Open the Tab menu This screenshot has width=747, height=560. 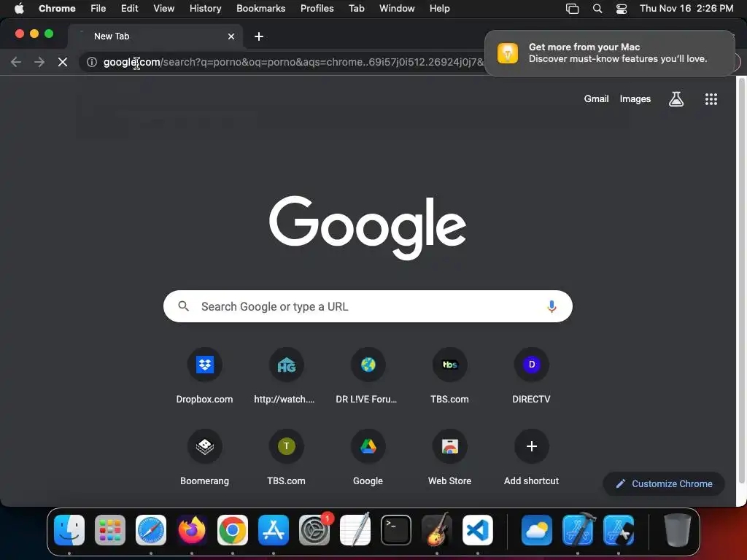click(x=356, y=8)
